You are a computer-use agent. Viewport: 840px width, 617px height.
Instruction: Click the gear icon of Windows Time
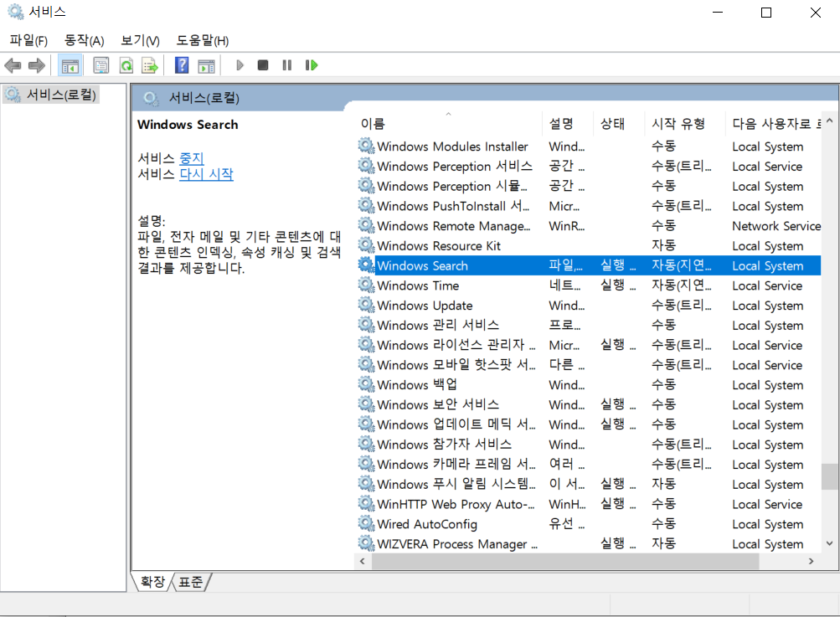pyautogui.click(x=367, y=285)
